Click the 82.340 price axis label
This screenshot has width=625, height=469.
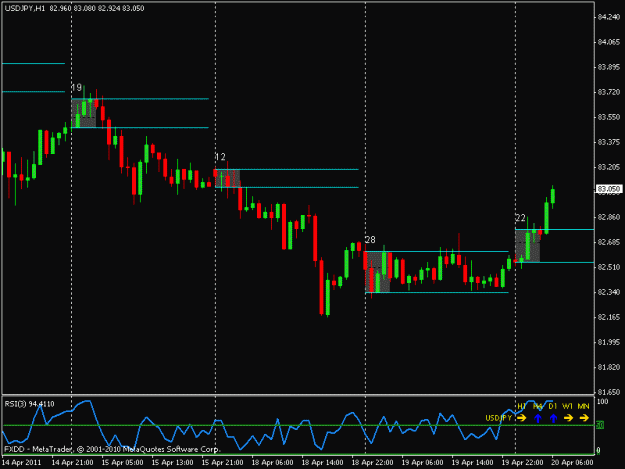tap(609, 292)
